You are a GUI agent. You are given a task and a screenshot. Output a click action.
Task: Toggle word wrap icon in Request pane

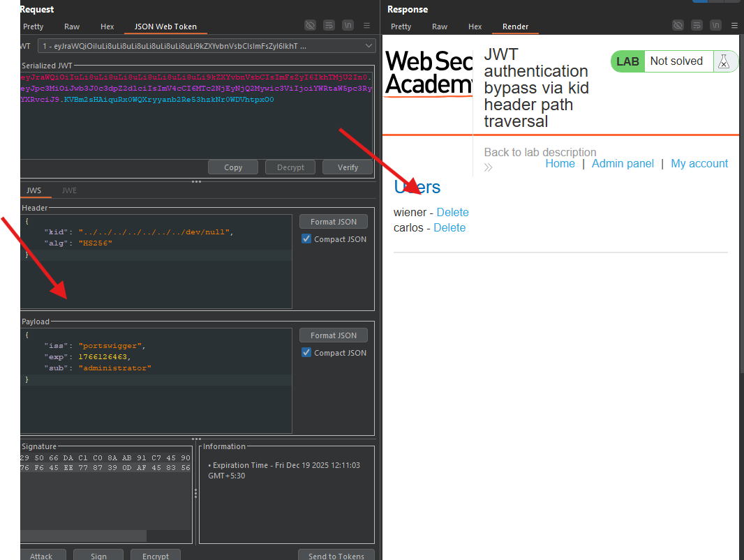329,25
